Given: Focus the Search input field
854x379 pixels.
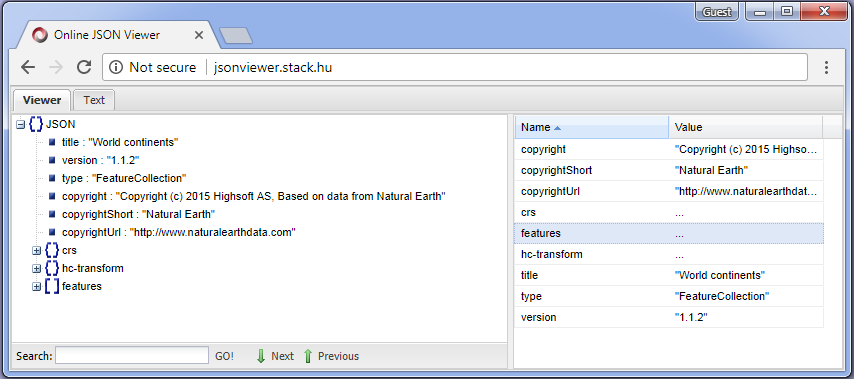Looking at the screenshot, I should pos(132,356).
